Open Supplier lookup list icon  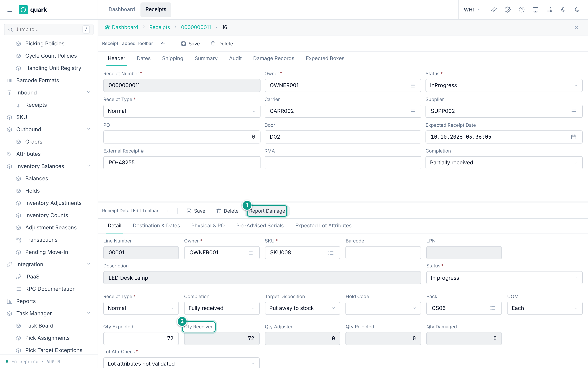click(x=574, y=111)
